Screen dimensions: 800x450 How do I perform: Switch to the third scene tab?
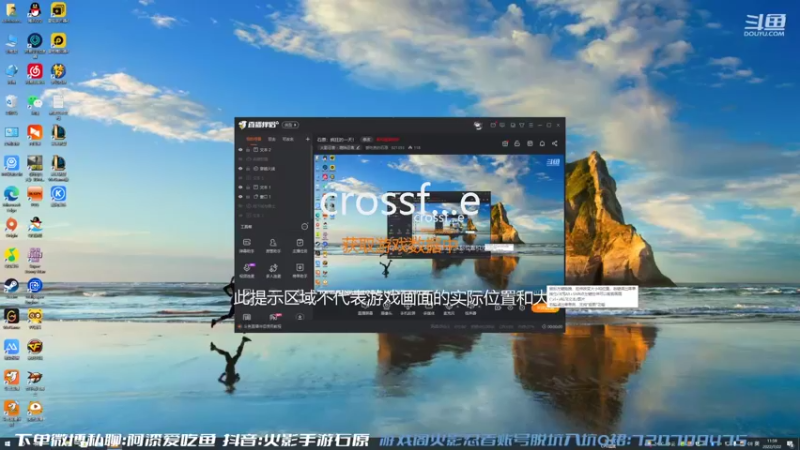coord(288,139)
